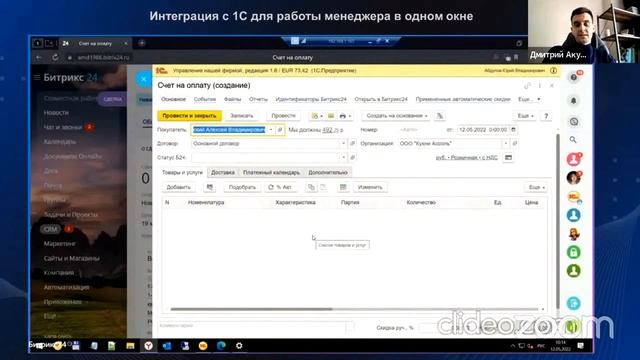Click the search magnifier in right panel
Image resolution: width=640 pixels, height=360 pixels.
coord(573,140)
